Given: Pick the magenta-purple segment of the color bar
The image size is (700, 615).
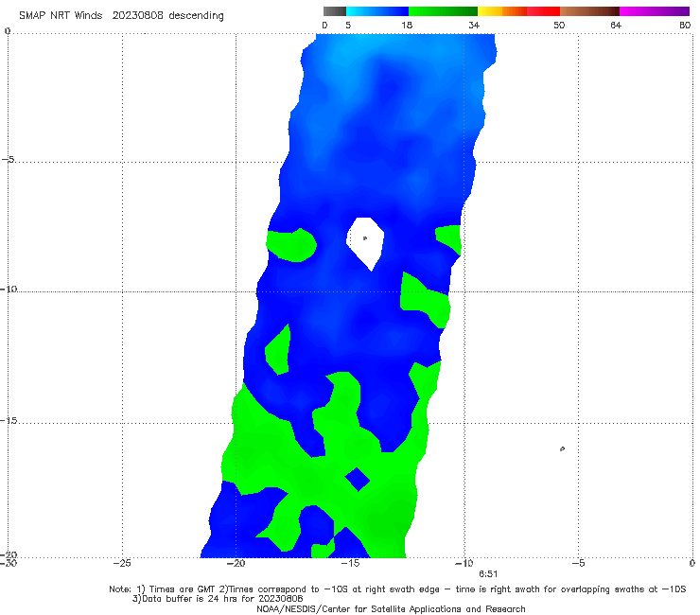Looking at the screenshot, I should tap(655, 11).
